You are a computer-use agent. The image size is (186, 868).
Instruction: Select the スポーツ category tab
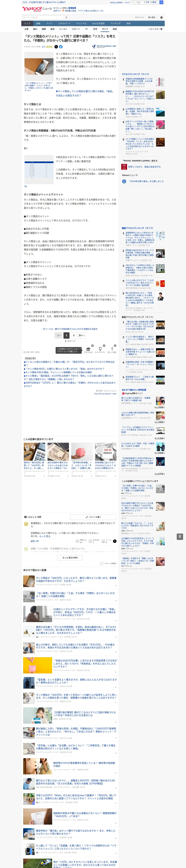[x=76, y=29]
